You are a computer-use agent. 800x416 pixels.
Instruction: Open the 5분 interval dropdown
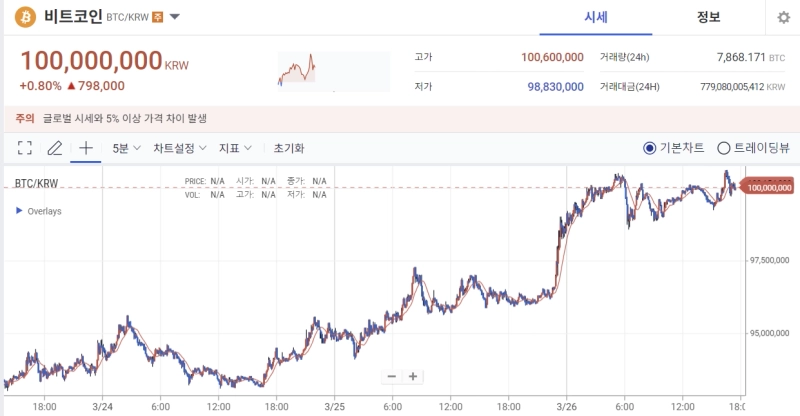pos(126,148)
